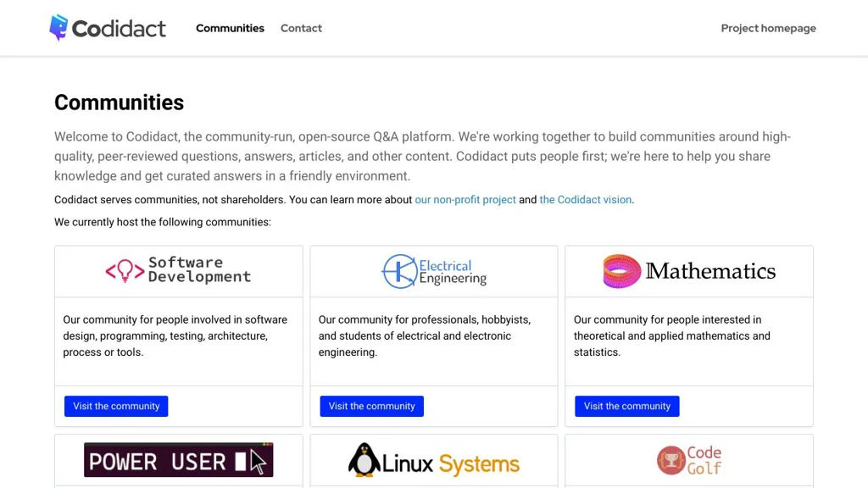This screenshot has height=488, width=868.
Task: Visit the Mathematics community button
Action: click(626, 407)
